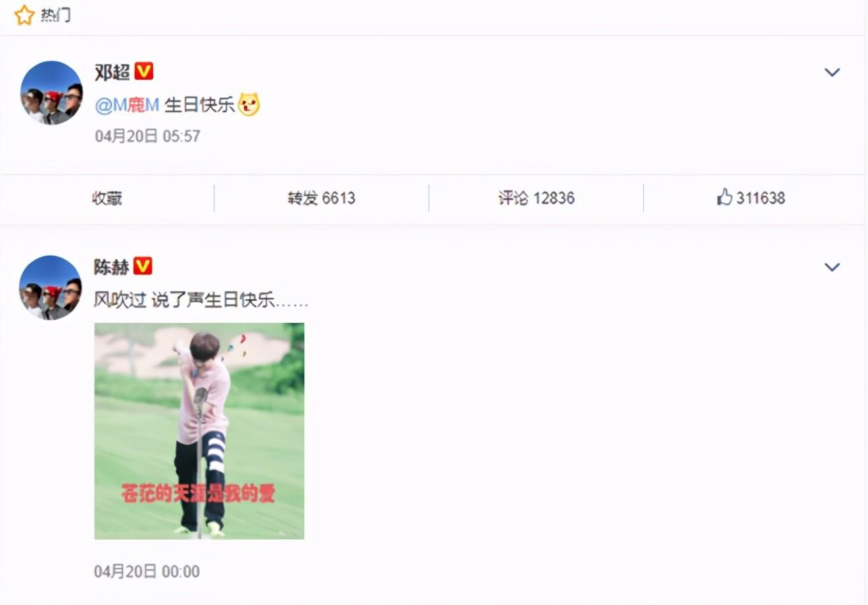Expand the options chevron on 陈赫's post
The height and width of the screenshot is (605, 868).
click(832, 267)
